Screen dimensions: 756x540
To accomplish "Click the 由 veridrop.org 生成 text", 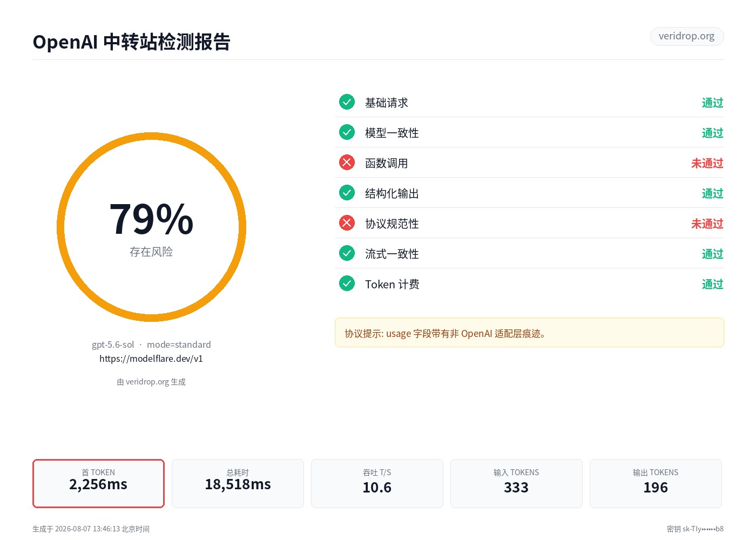I will (x=151, y=382).
